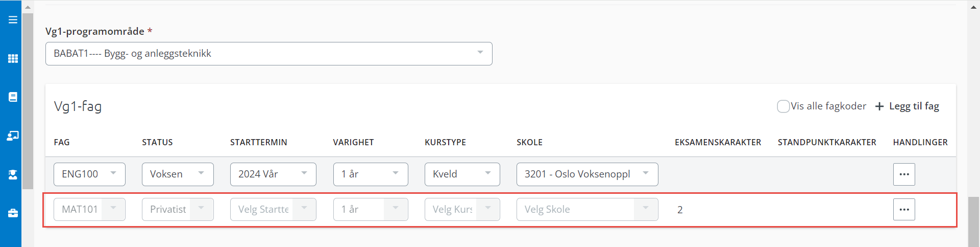Open actions menu for MAT101 row
The image size is (980, 247).
[904, 210]
